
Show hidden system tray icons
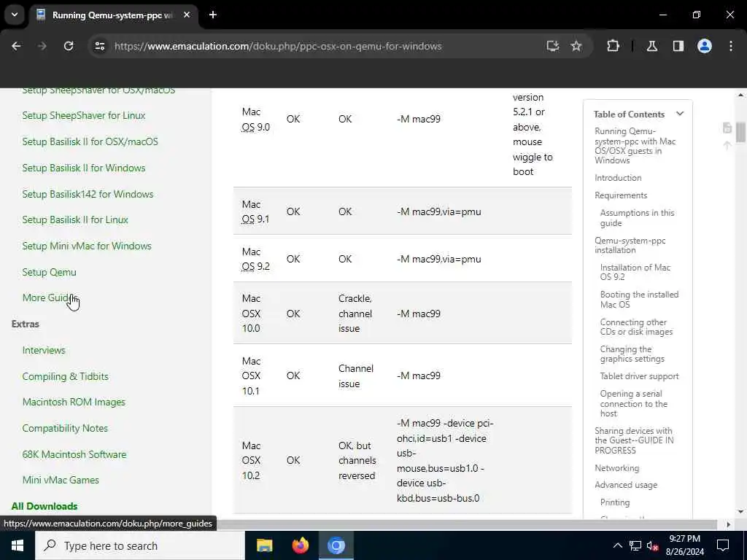tap(617, 545)
